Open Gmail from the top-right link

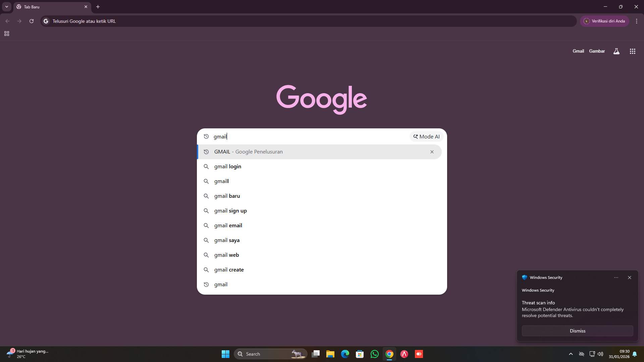(578, 51)
